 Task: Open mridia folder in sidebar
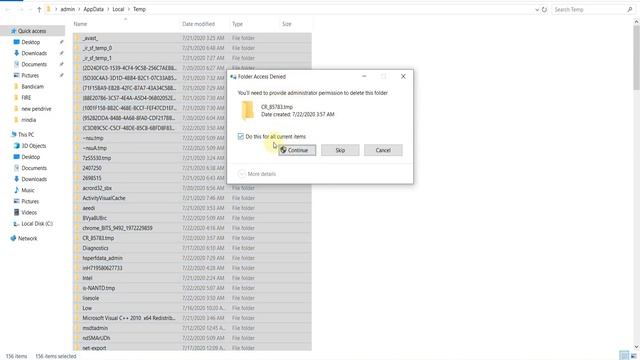click(29, 120)
